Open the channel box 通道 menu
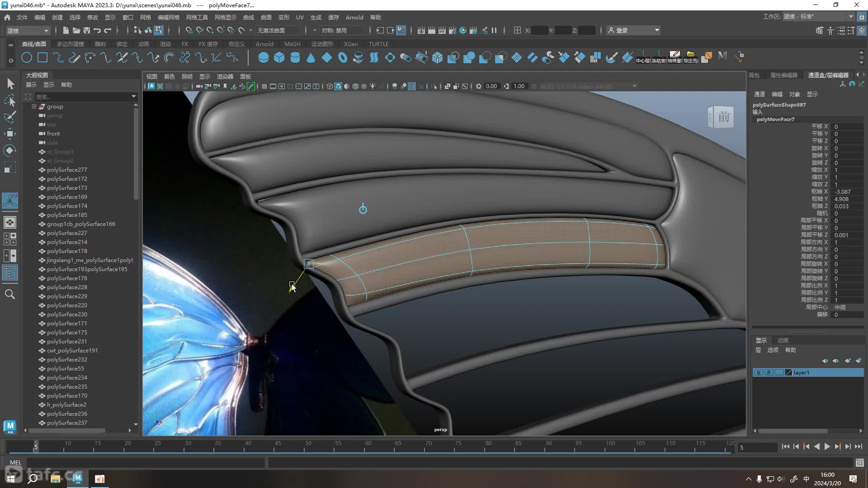 point(759,94)
